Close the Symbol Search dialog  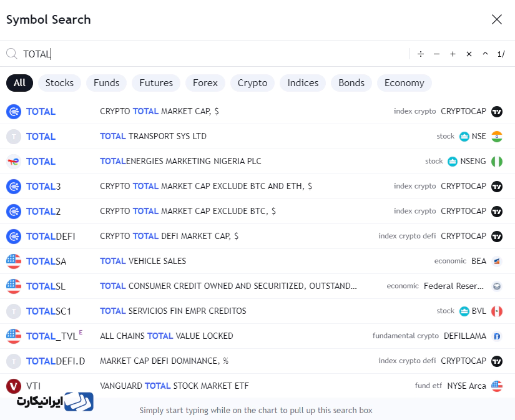(x=497, y=19)
